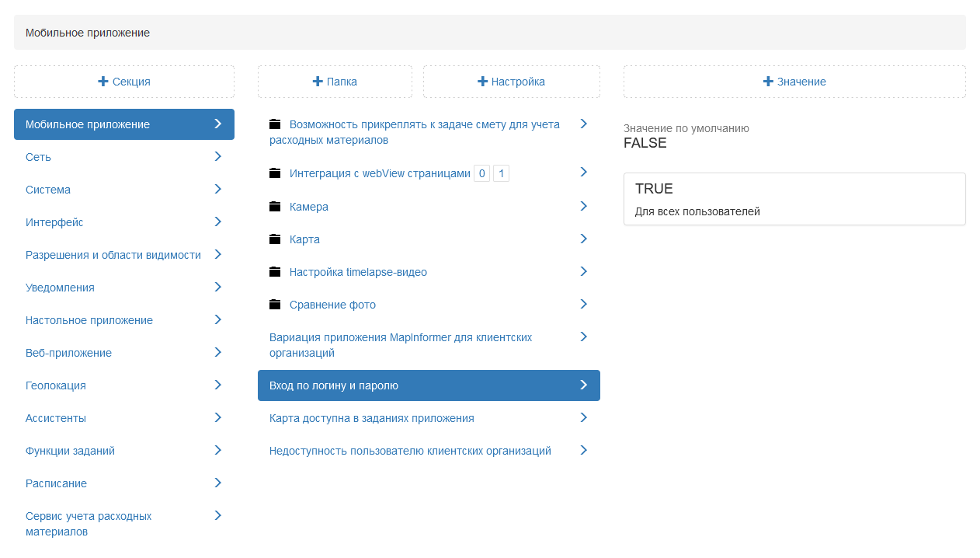The image size is (980, 558).
Task: Select the TRUE value card
Action: pyautogui.click(x=794, y=199)
